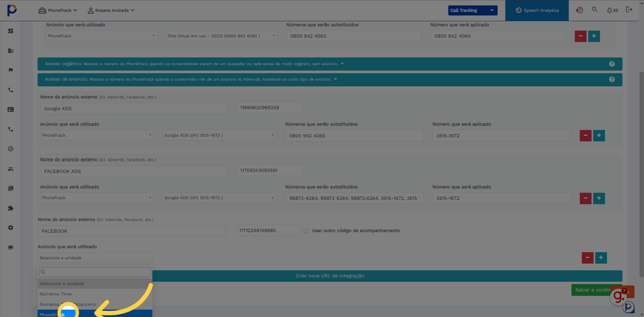Add a row with the plus button beside Google ADS

[599, 135]
